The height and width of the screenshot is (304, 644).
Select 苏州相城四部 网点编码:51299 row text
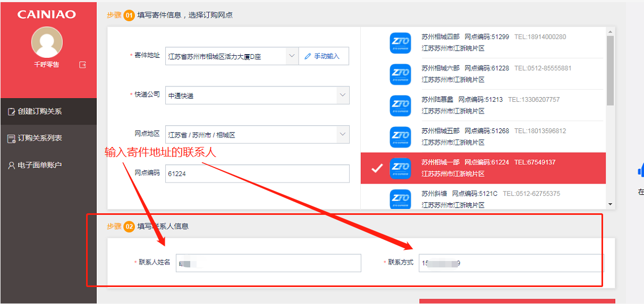tap(465, 37)
